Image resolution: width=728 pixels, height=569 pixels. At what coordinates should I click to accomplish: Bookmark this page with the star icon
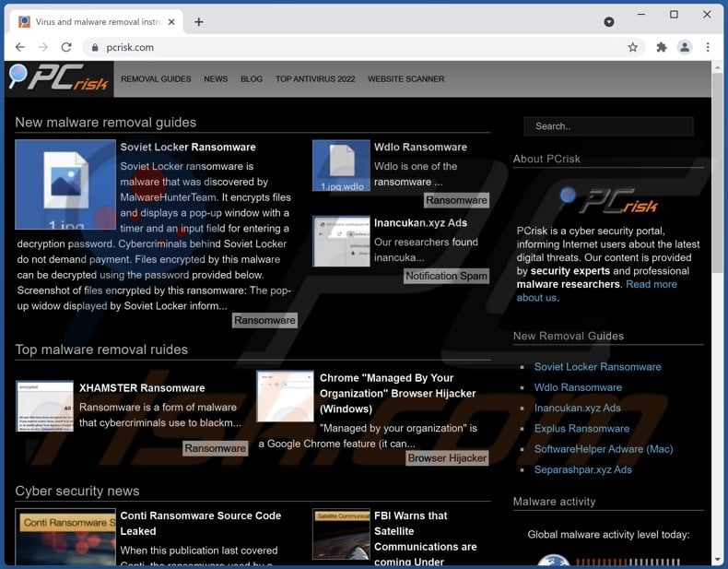pyautogui.click(x=632, y=47)
